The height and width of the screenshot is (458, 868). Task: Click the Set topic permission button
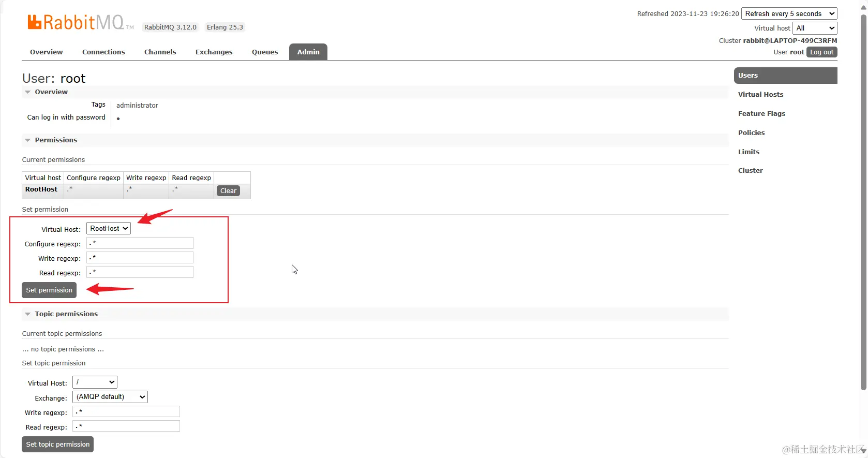57,444
